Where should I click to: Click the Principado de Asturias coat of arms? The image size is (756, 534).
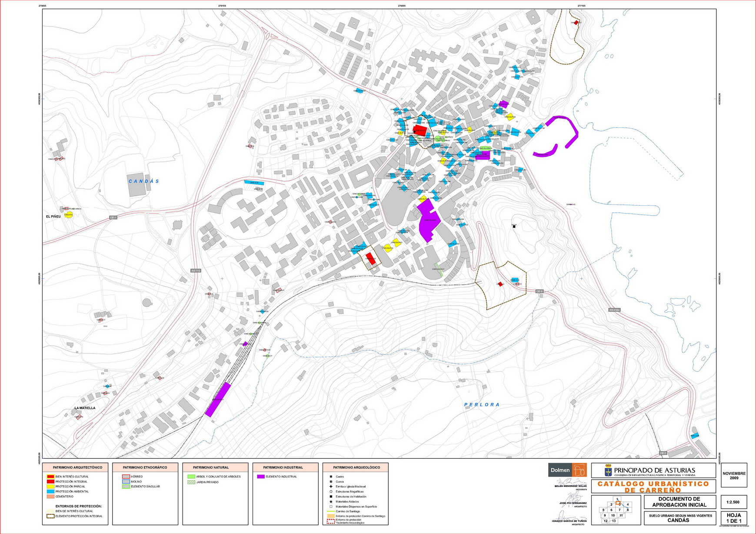point(608,471)
